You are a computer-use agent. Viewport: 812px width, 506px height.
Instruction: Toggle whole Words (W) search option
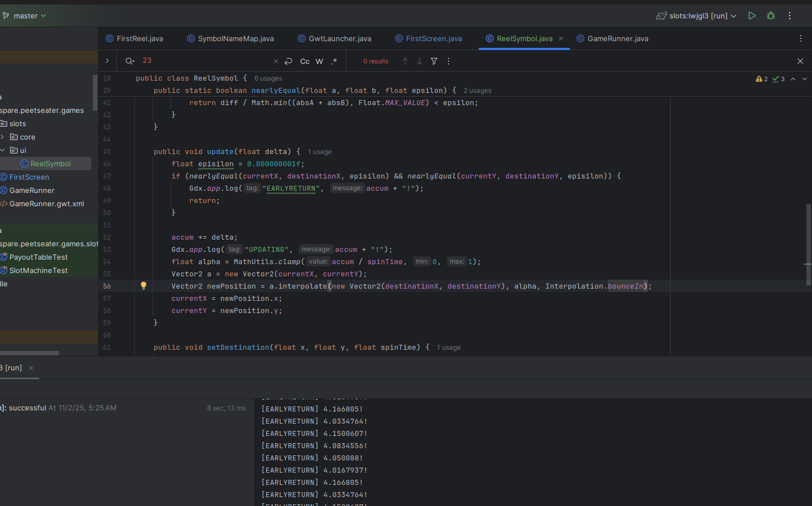click(319, 61)
